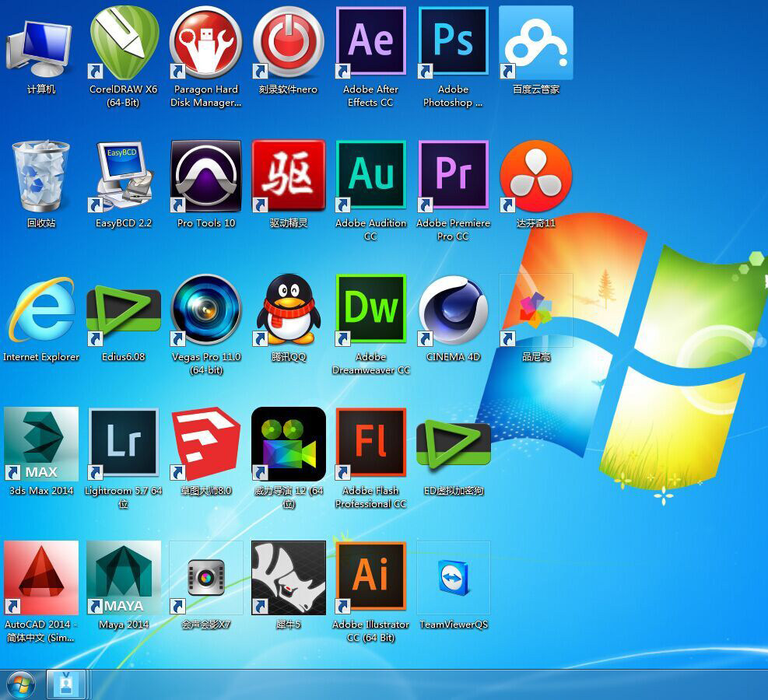The image size is (768, 700).
Task: Select Lightroom 5.7 64位 Lr icon
Action: tap(124, 443)
